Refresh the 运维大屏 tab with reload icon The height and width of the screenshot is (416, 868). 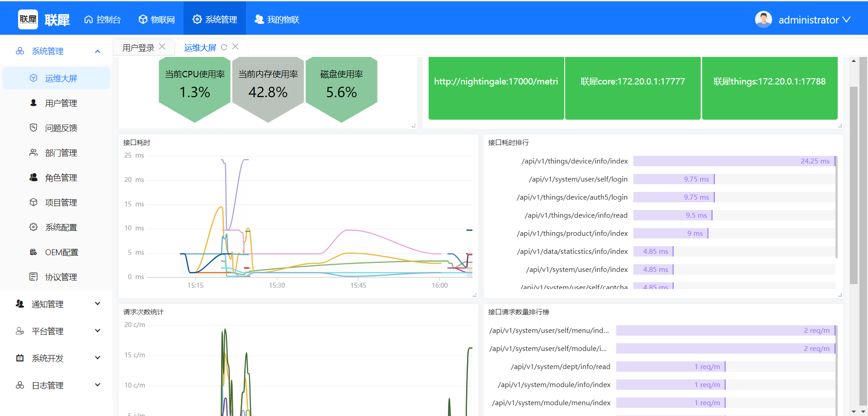(224, 47)
